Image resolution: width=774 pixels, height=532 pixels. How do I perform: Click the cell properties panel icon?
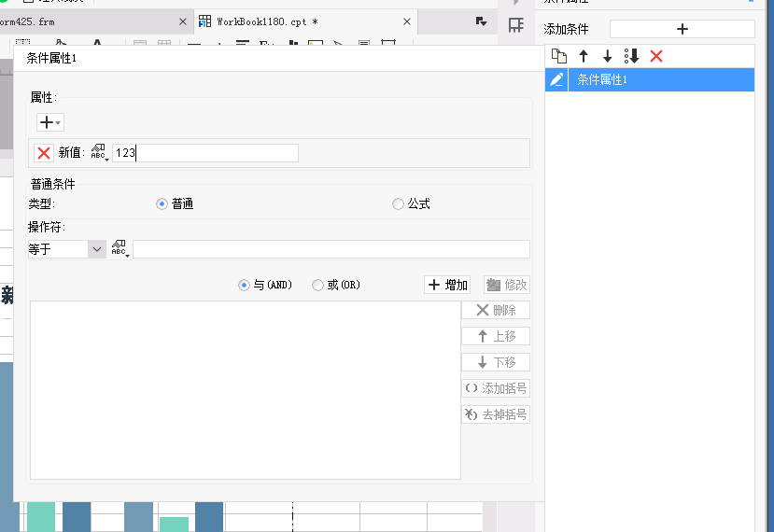click(515, 26)
